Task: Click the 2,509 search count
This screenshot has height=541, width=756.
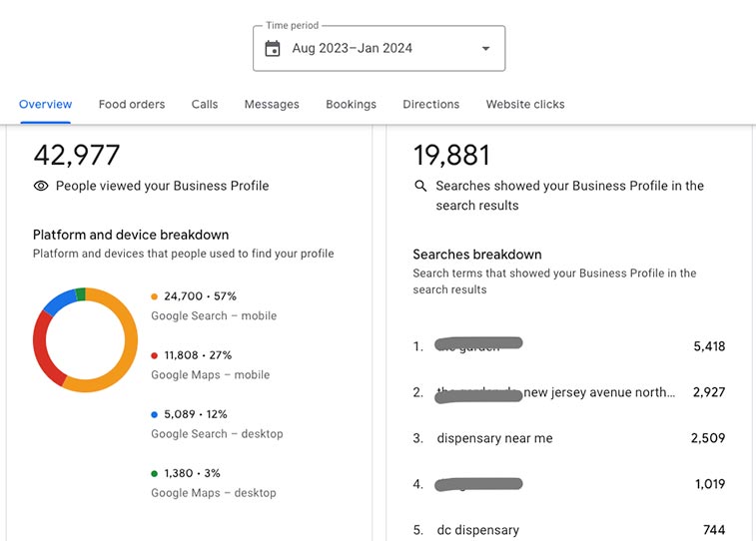Action: [708, 438]
